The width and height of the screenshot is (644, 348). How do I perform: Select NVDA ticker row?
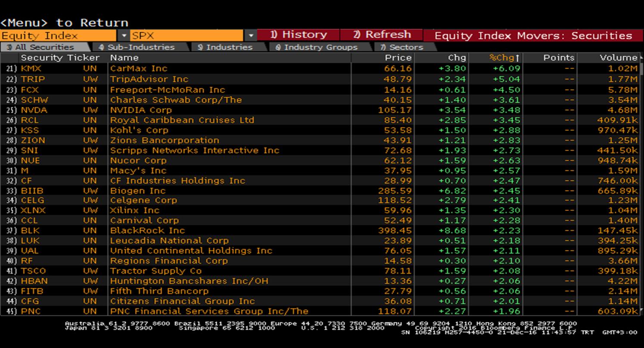(x=34, y=110)
